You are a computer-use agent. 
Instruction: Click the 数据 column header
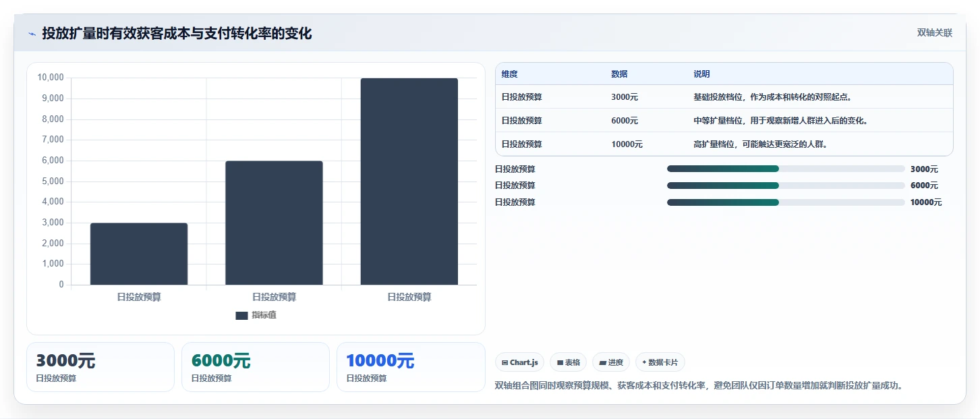click(x=619, y=74)
